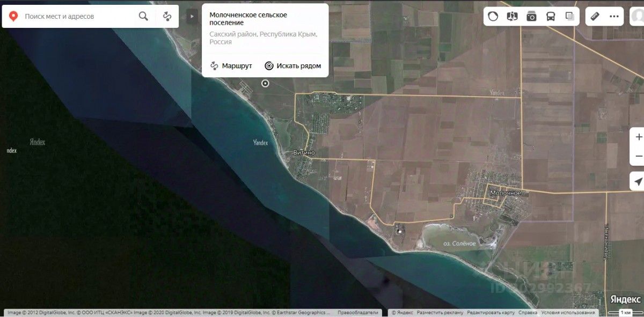This screenshot has width=644, height=317.
Task: Zoom out with the minus button
Action: click(x=638, y=156)
